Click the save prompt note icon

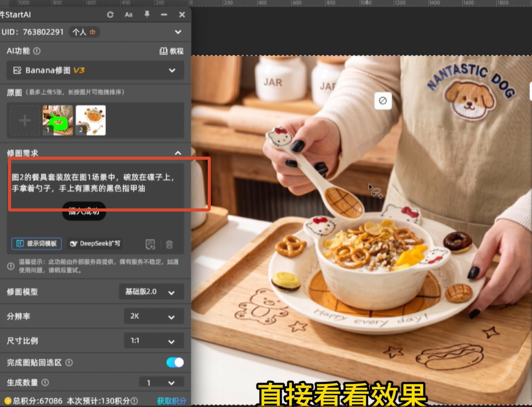point(150,244)
